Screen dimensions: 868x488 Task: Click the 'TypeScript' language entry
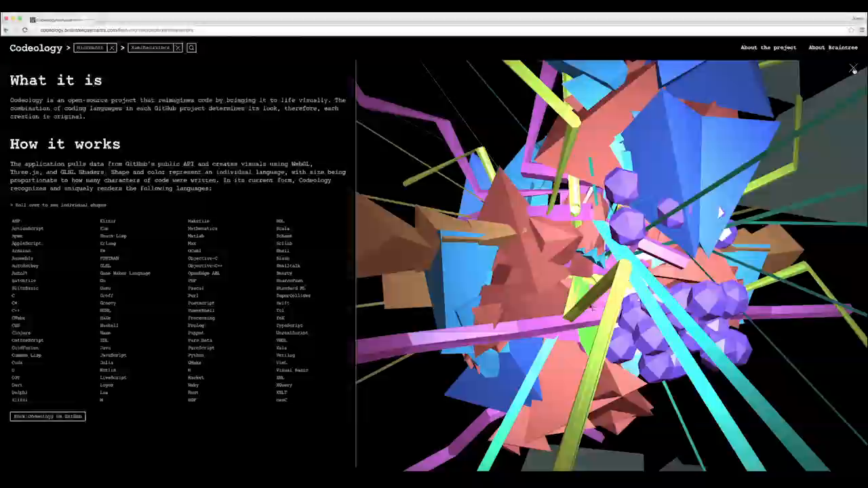point(290,325)
